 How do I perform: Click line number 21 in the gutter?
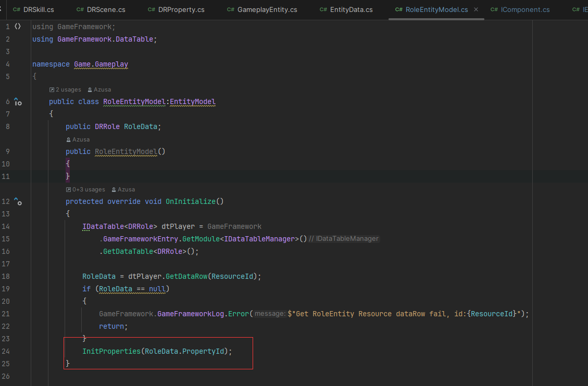click(x=6, y=314)
